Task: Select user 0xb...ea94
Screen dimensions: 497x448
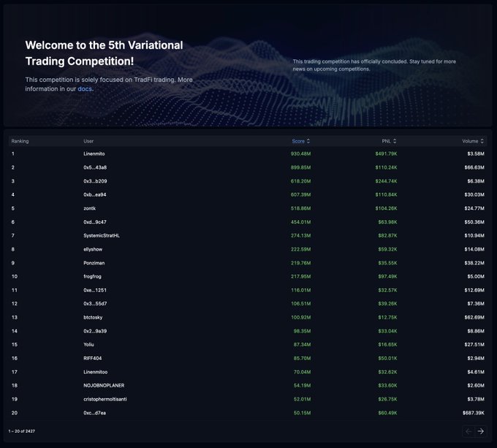Action: point(95,194)
